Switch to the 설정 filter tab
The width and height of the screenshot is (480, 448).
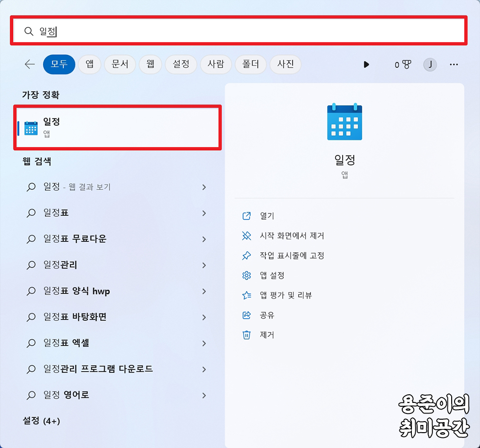[x=181, y=64]
